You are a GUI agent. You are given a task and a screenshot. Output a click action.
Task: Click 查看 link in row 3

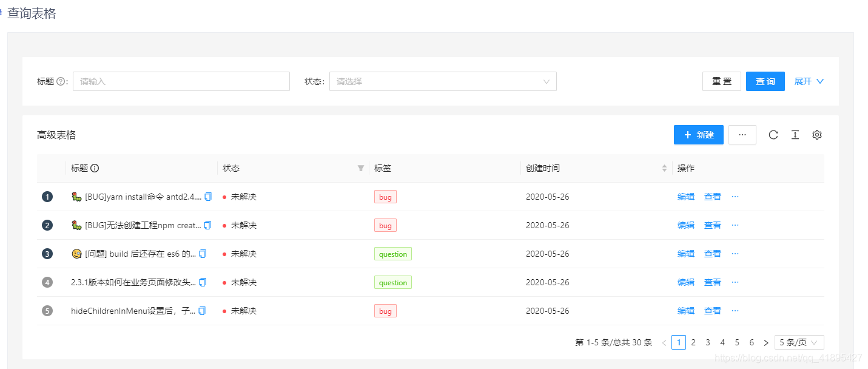coord(713,254)
